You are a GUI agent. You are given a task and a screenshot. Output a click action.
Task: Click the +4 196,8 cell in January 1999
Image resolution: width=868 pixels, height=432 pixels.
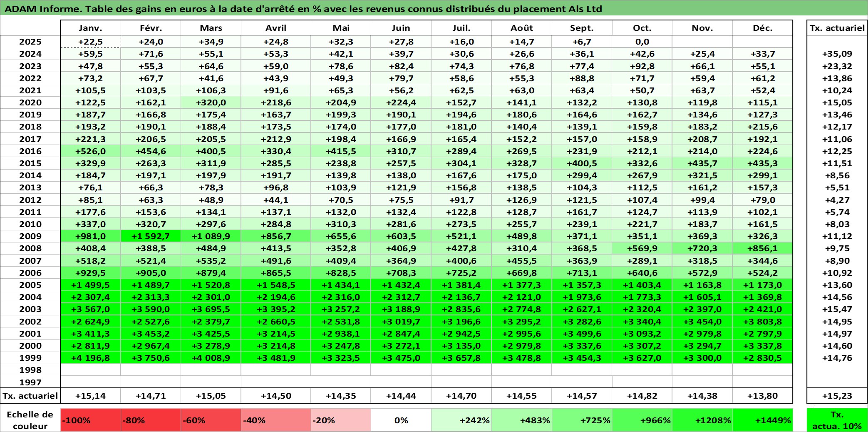pyautogui.click(x=91, y=358)
